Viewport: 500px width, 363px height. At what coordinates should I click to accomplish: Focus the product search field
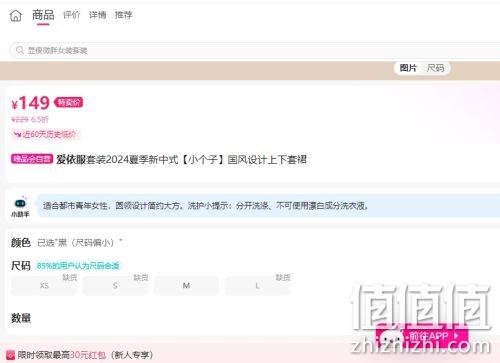coord(255,50)
